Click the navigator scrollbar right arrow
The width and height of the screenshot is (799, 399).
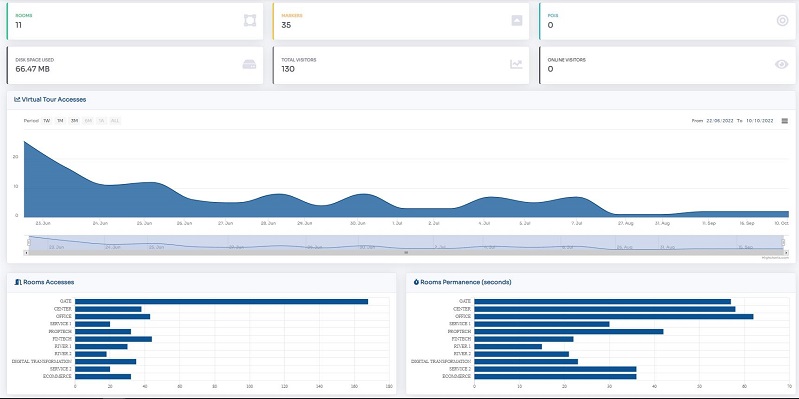pos(786,252)
